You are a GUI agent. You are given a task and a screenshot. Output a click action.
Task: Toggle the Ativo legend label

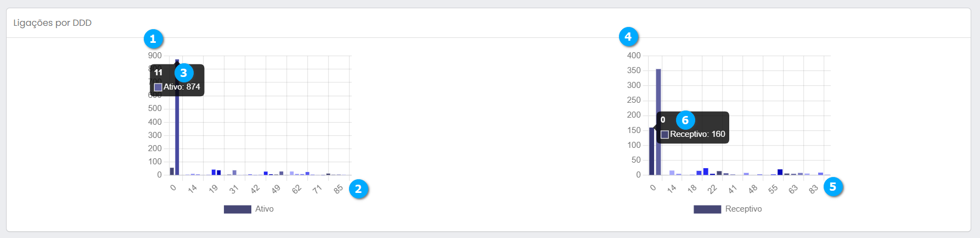pyautogui.click(x=264, y=209)
